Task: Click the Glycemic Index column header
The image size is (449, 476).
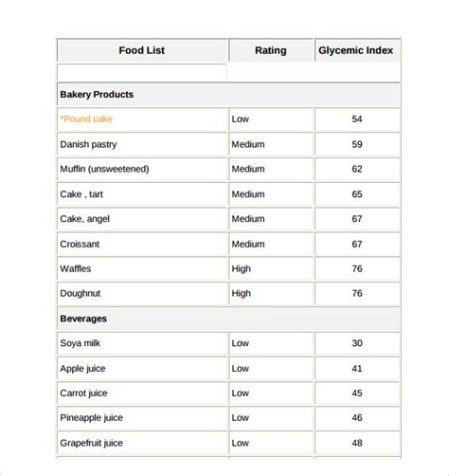Action: tap(357, 50)
